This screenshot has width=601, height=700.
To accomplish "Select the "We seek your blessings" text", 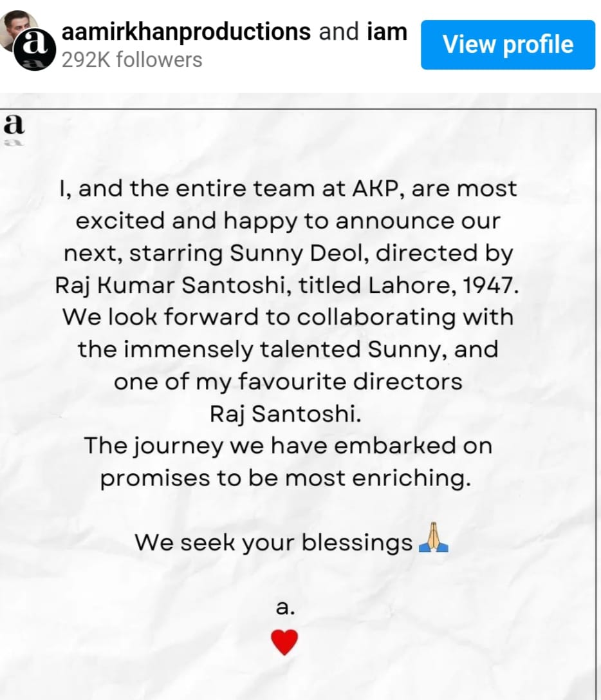I will [x=273, y=542].
